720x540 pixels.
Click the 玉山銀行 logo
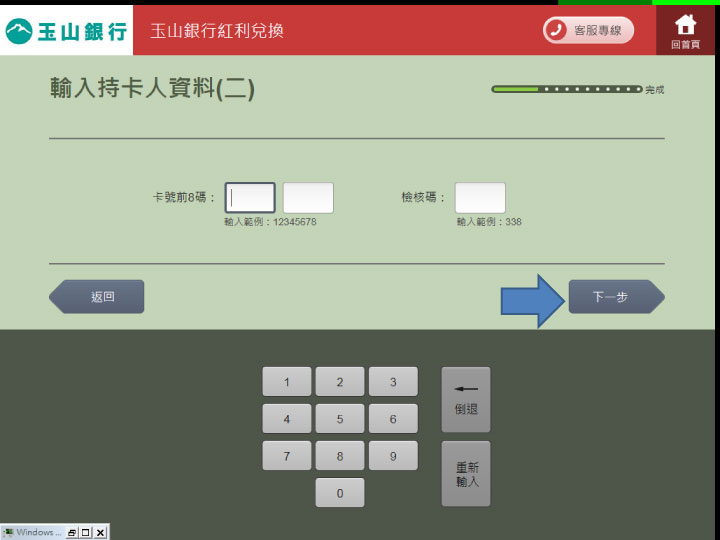[66, 31]
